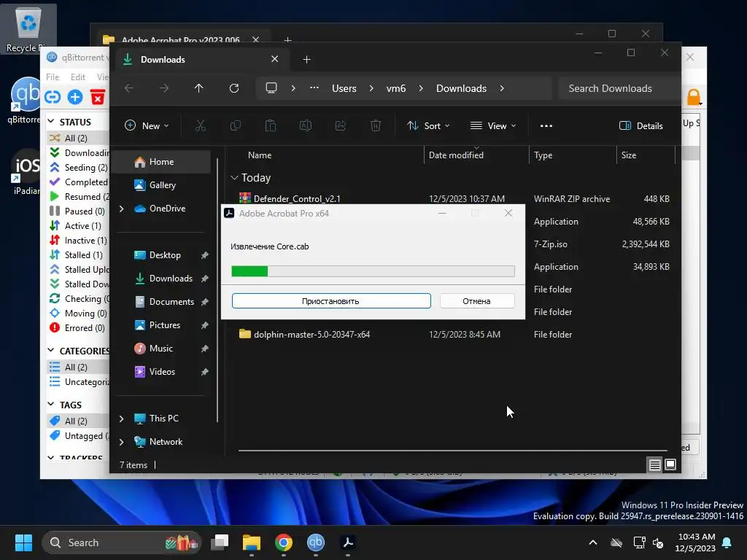Add a new File Explorer tab
Screen dimensions: 747x560
click(x=307, y=60)
